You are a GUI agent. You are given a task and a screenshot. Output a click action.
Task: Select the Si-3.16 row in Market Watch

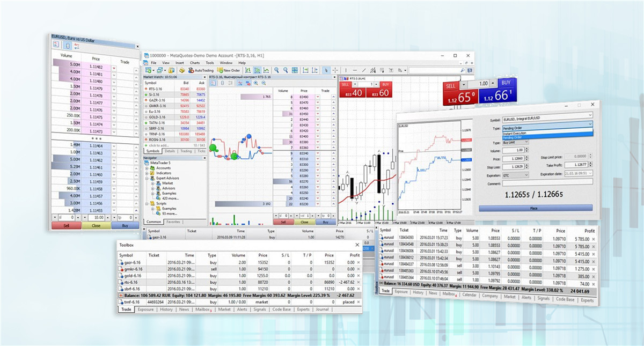[x=175, y=94]
